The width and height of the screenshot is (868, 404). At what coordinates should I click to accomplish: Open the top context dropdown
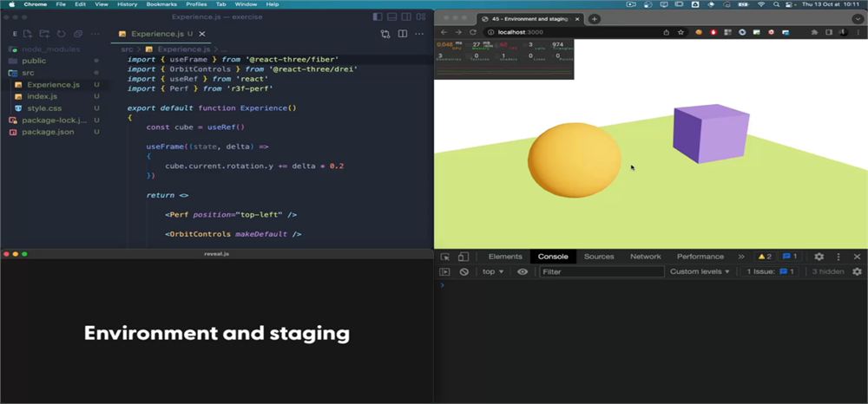click(493, 271)
